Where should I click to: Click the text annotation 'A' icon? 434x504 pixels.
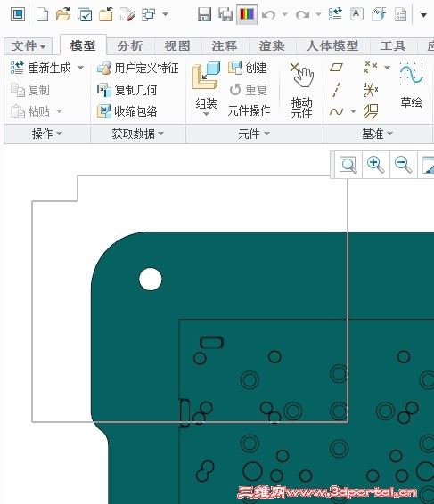tap(356, 14)
